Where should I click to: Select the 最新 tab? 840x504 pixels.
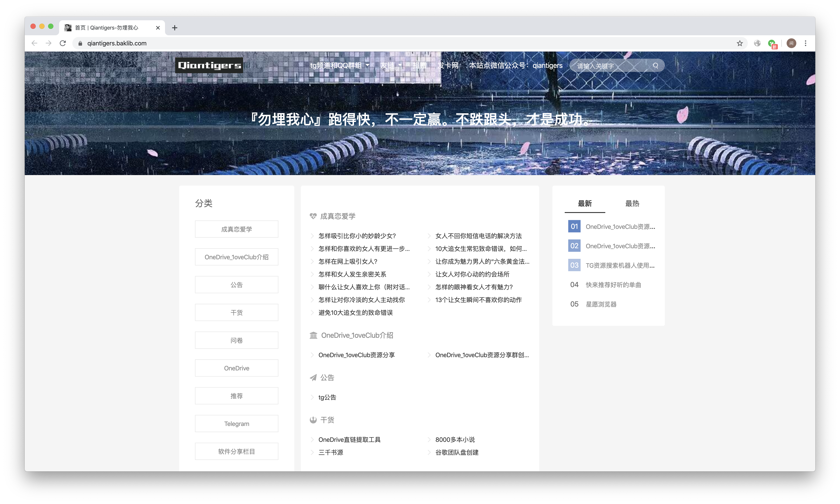tap(585, 203)
